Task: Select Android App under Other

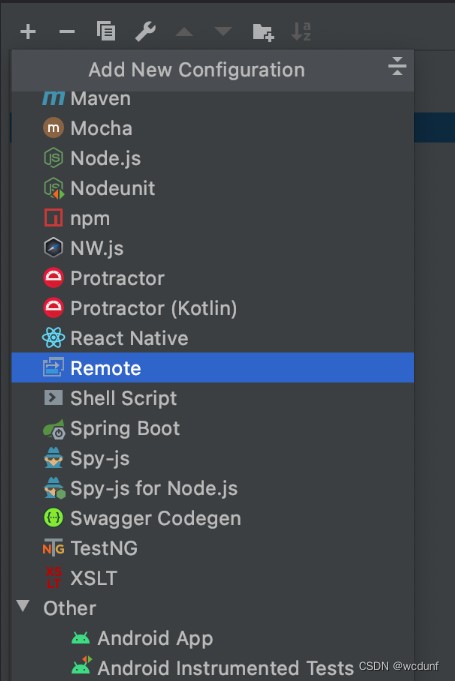Action: (213, 638)
